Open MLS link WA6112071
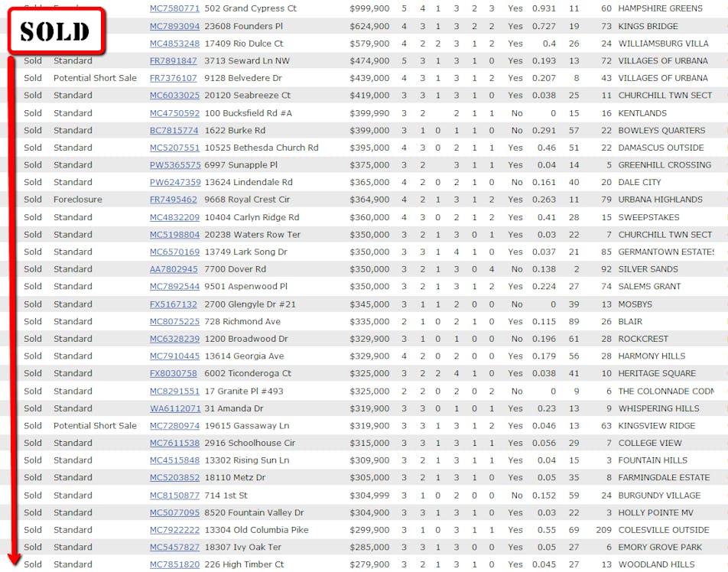This screenshot has width=728, height=572. (x=175, y=408)
